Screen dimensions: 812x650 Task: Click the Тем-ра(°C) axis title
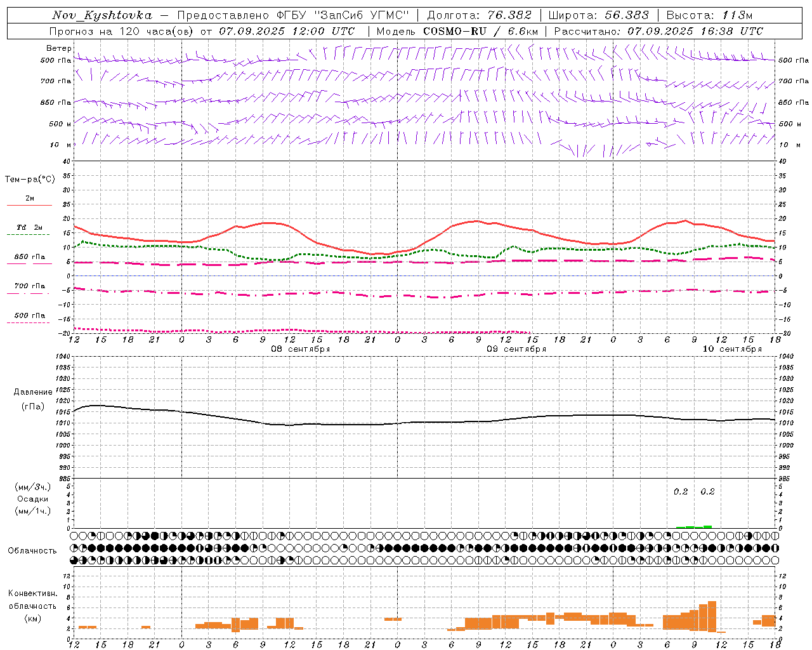tap(30, 180)
